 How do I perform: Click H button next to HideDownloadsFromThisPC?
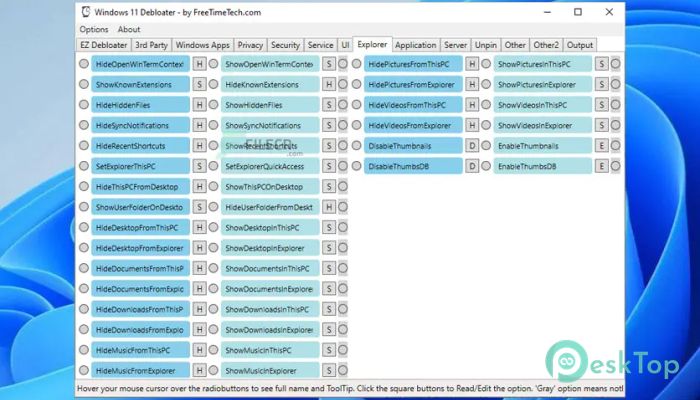(199, 309)
